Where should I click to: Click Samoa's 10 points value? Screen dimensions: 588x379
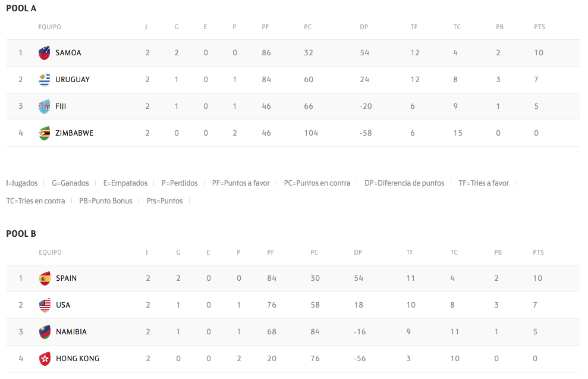point(539,53)
